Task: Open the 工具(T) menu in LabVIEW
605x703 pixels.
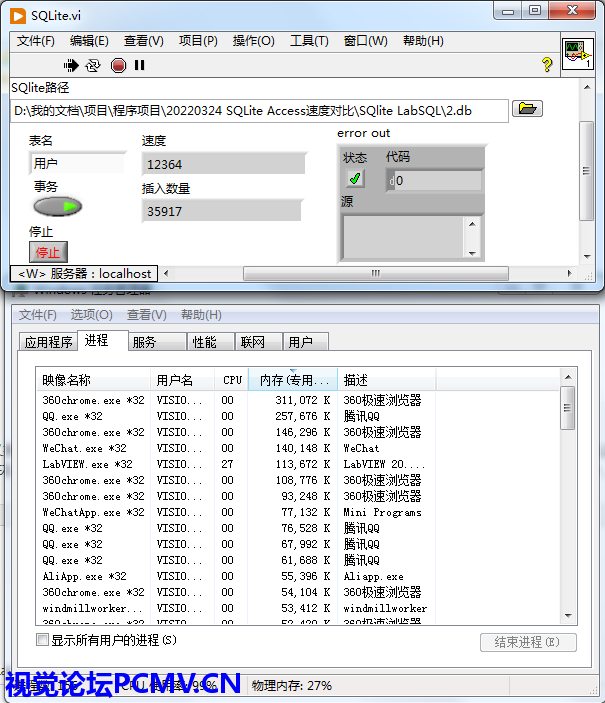Action: click(x=308, y=41)
